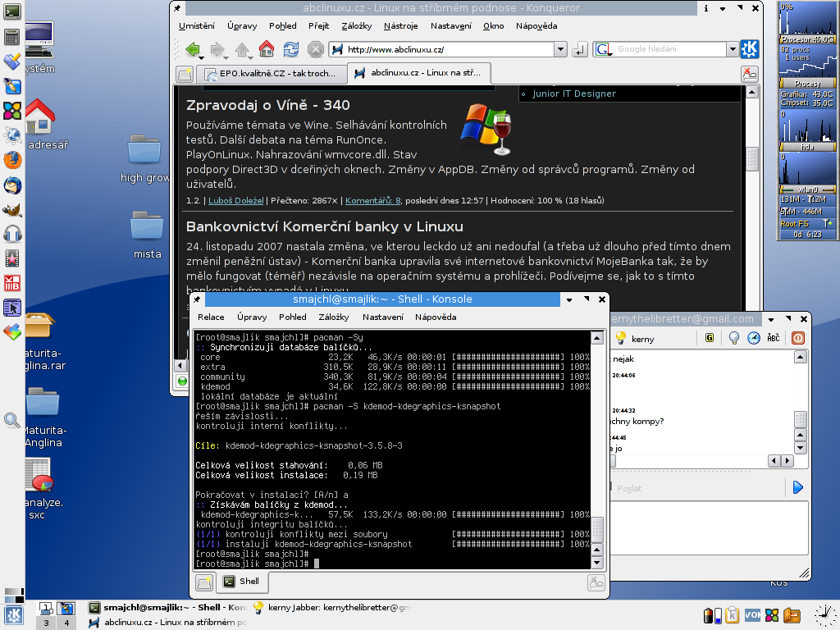Open the Úpravy menu in Konqueror
Screen dimensions: 840x630
[242, 25]
